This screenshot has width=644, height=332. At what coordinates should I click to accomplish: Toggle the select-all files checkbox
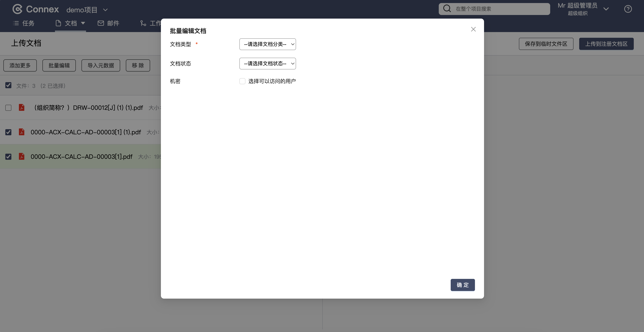(x=8, y=85)
